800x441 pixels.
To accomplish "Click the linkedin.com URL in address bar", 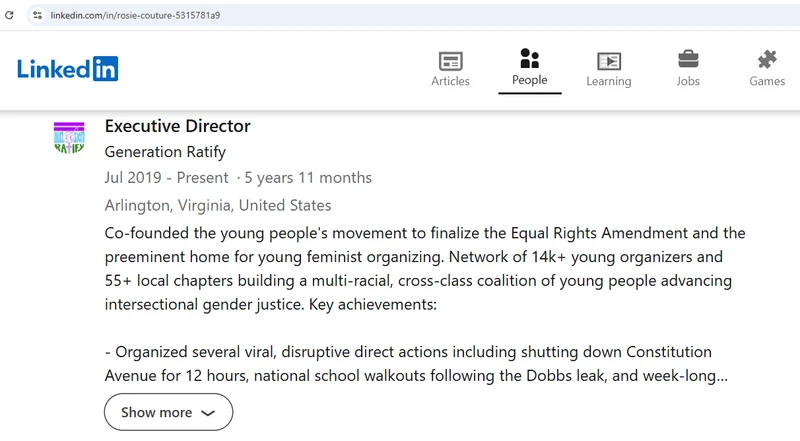I will (135, 15).
